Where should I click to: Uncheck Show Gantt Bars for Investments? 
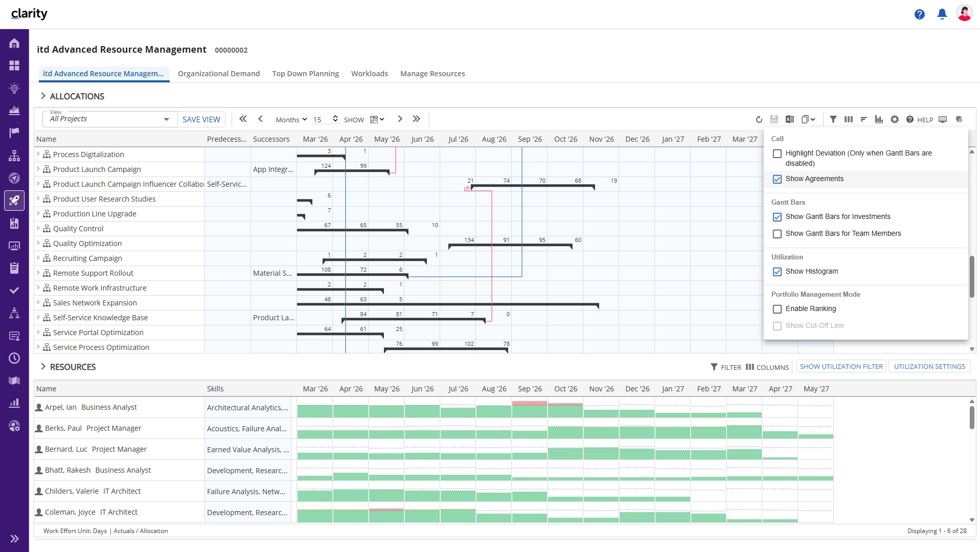[x=777, y=217]
